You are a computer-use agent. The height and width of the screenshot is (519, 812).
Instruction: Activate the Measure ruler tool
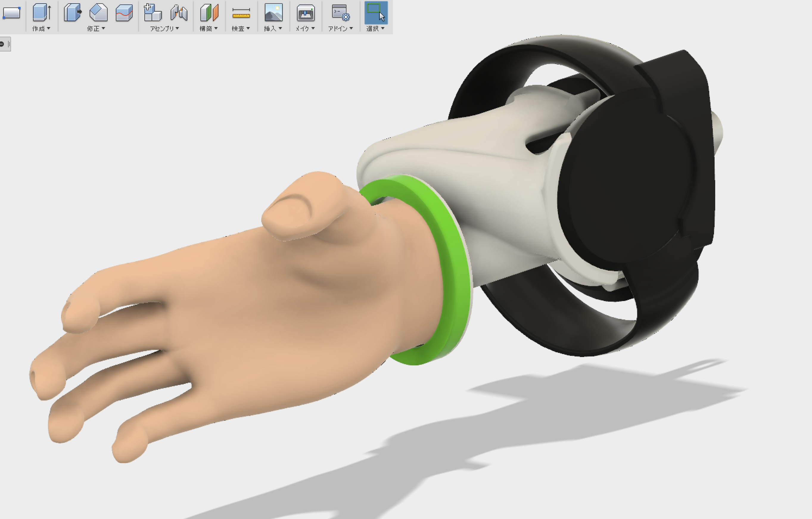point(241,13)
